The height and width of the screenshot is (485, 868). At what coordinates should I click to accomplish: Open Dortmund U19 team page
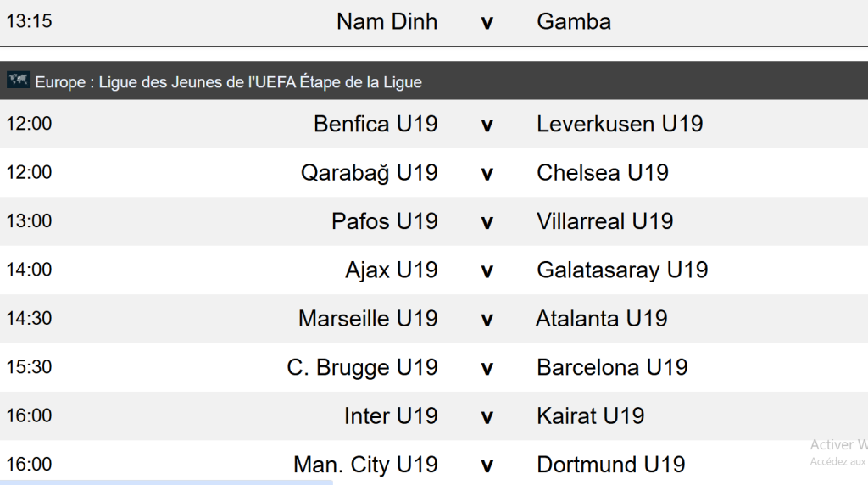(610, 465)
